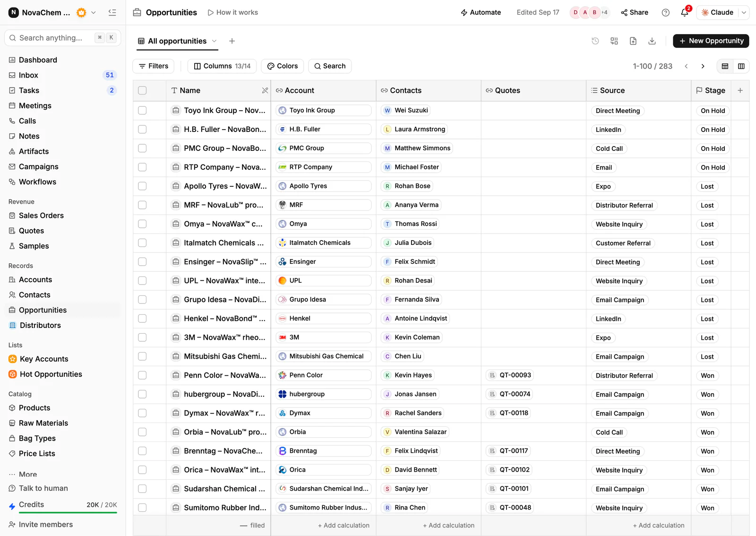756x536 pixels.
Task: Click the Automate button
Action: pyautogui.click(x=481, y=12)
